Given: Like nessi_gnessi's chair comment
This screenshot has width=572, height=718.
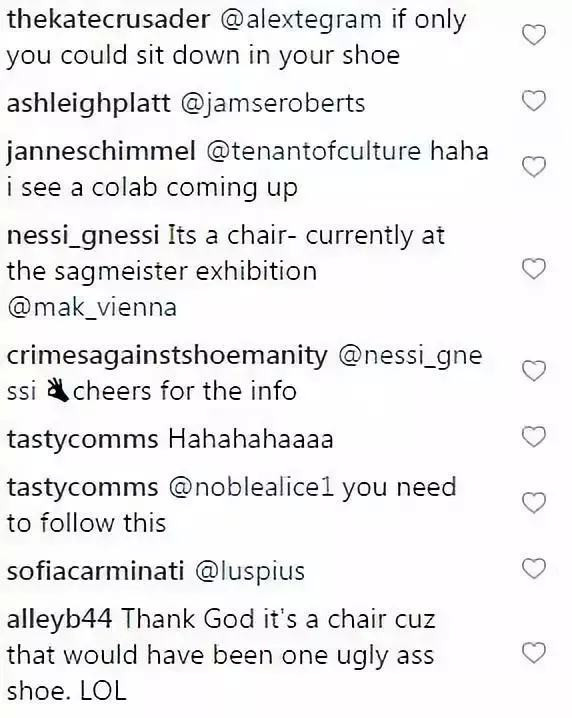Looking at the screenshot, I should [534, 269].
